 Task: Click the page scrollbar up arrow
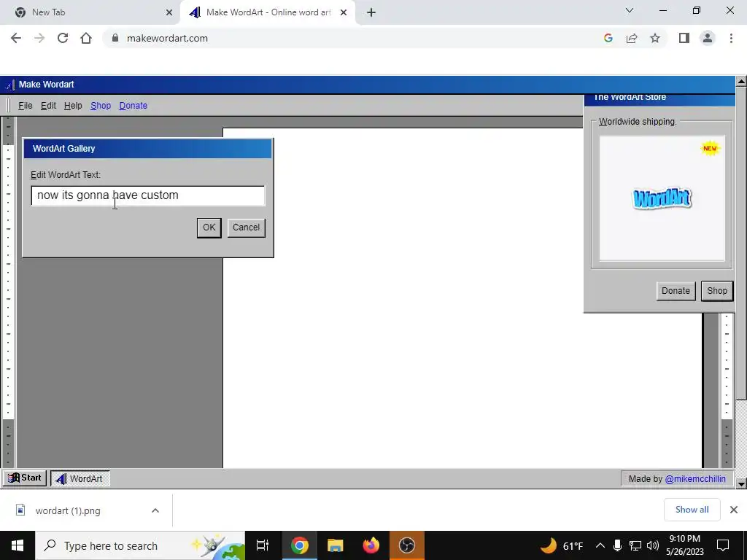click(741, 82)
